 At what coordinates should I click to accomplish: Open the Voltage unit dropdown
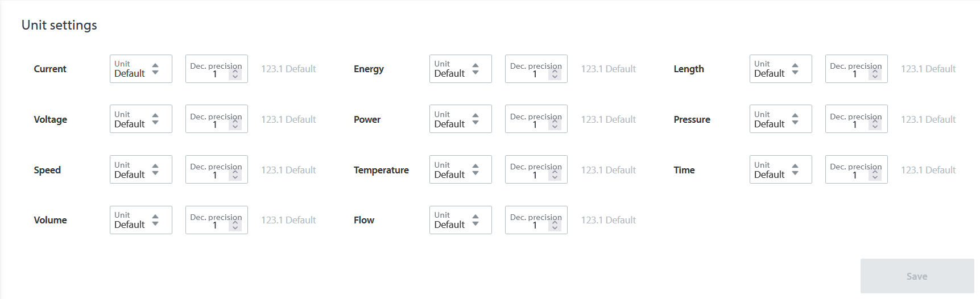click(x=140, y=119)
